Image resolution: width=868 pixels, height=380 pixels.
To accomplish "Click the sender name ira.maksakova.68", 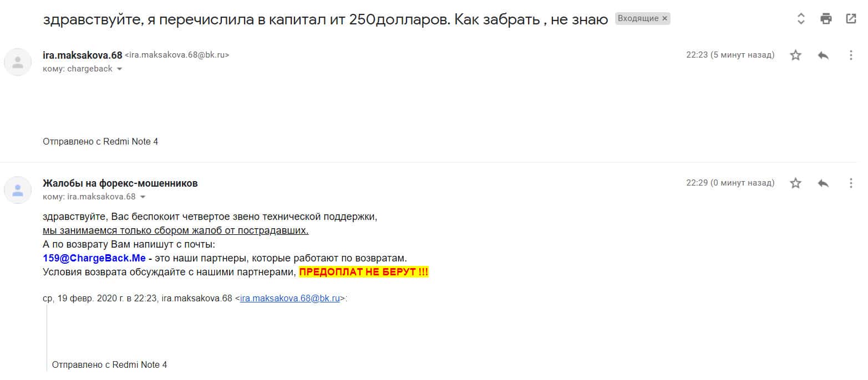I will 82,55.
